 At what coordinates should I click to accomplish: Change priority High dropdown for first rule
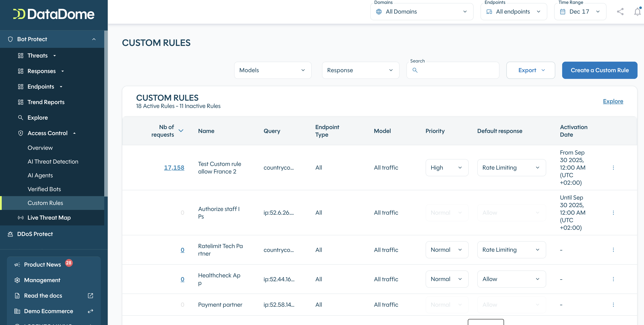click(447, 168)
